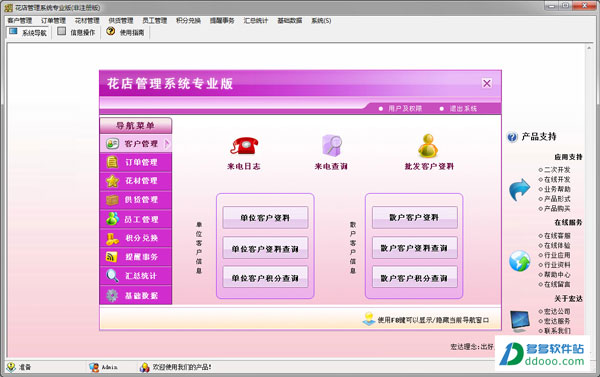Click the globe 在线服务 icon
Screen dimensions: 600x377
(x=519, y=261)
